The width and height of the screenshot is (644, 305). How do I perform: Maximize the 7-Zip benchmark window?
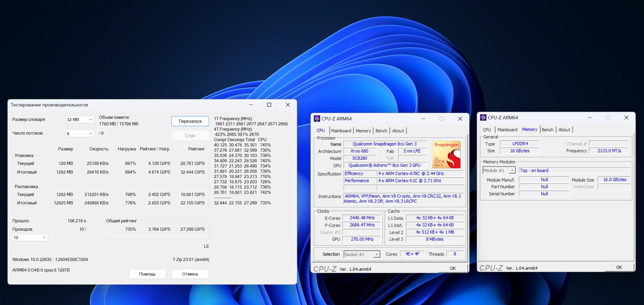(269, 105)
